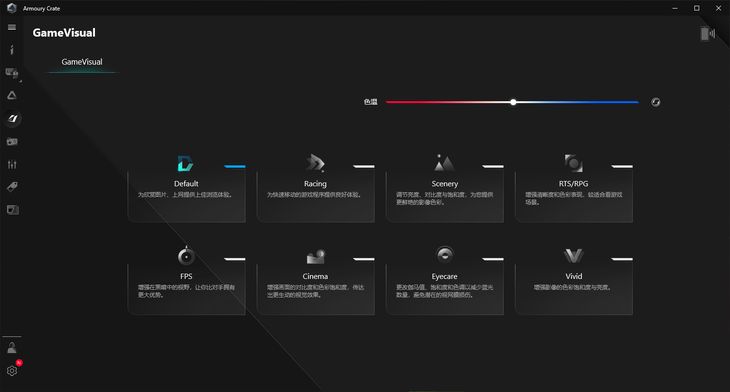Switch to the GameVisual tab
This screenshot has width=730, height=392.
[x=82, y=62]
